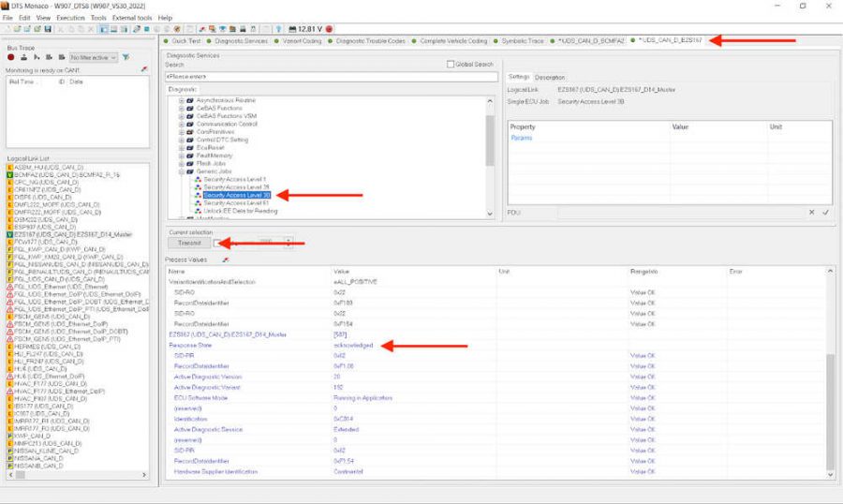
Task: Click the pin icon beside Process Values
Action: [x=225, y=259]
